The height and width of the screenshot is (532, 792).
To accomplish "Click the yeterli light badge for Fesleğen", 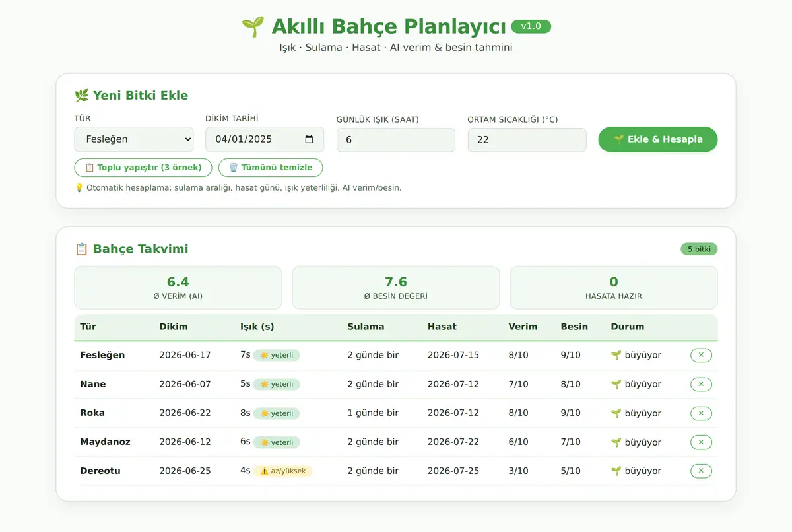I will click(x=277, y=355).
